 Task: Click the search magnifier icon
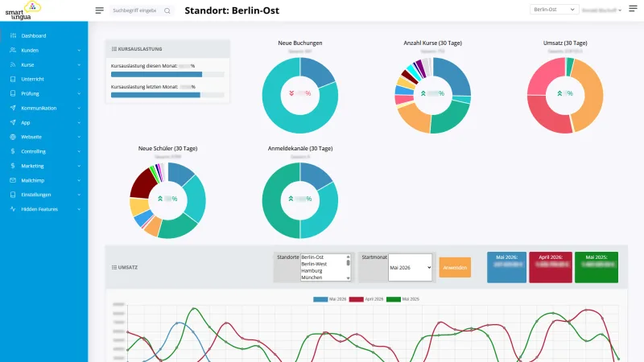(167, 10)
